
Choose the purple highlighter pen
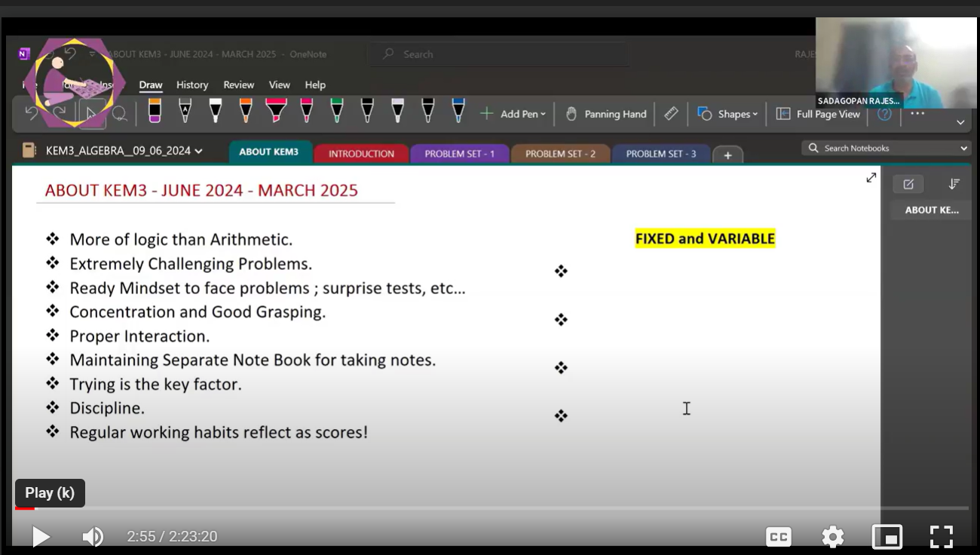coord(155,111)
